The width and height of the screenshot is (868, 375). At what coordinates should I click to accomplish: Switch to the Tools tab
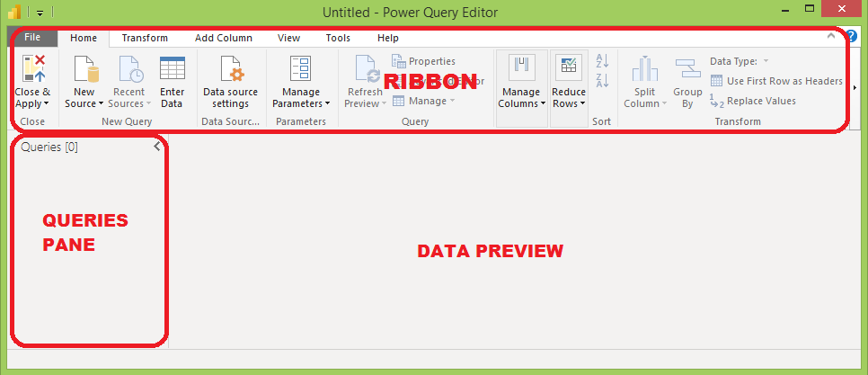[338, 38]
